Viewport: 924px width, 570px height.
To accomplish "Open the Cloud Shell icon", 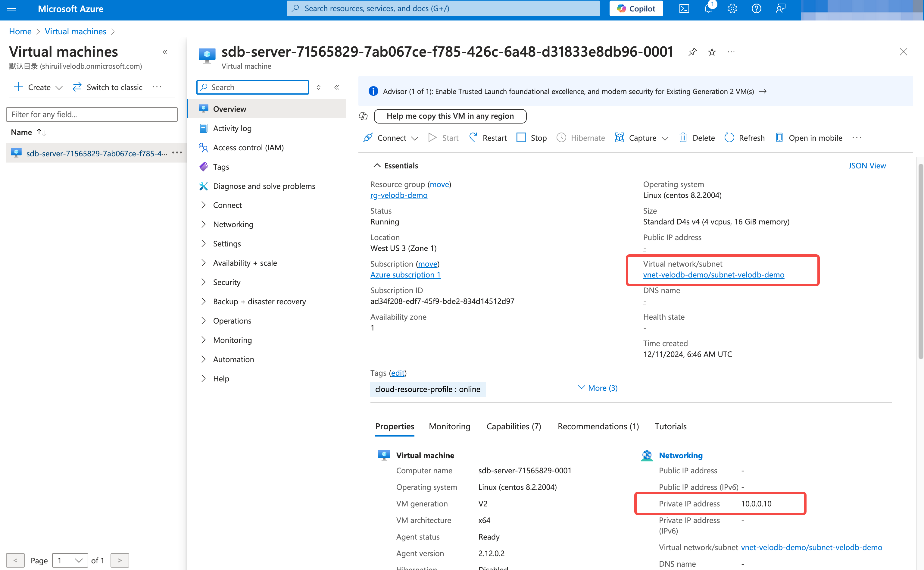I will (x=684, y=9).
